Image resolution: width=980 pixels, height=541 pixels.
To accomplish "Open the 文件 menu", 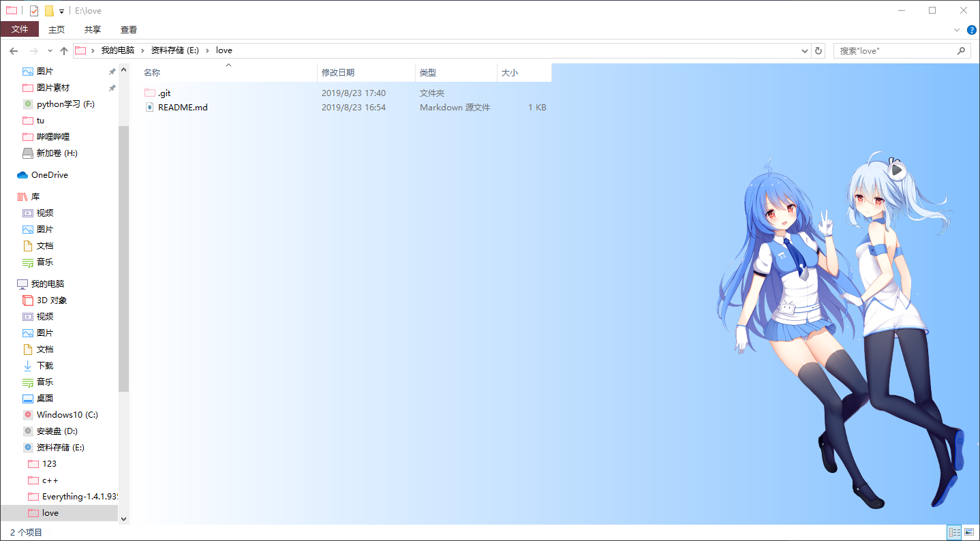I will [x=20, y=29].
